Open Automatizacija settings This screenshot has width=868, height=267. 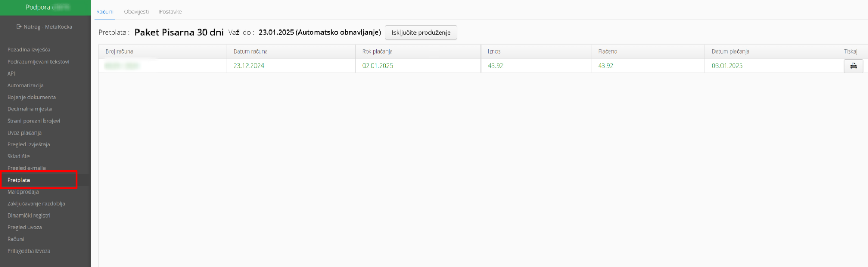coord(26,85)
